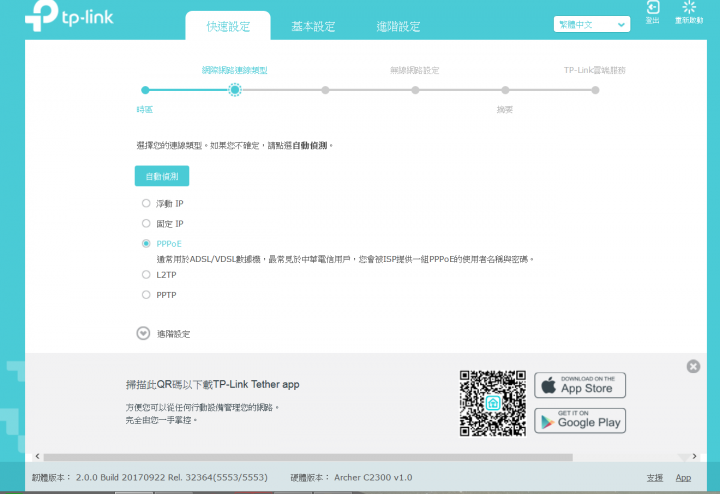
Task: Select the PPTP radio button
Action: coord(146,295)
